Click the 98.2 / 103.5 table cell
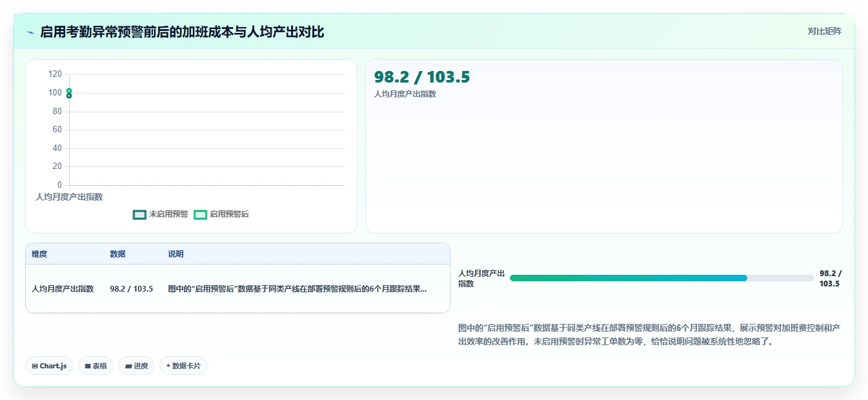Image resolution: width=868 pixels, height=400 pixels. [131, 289]
